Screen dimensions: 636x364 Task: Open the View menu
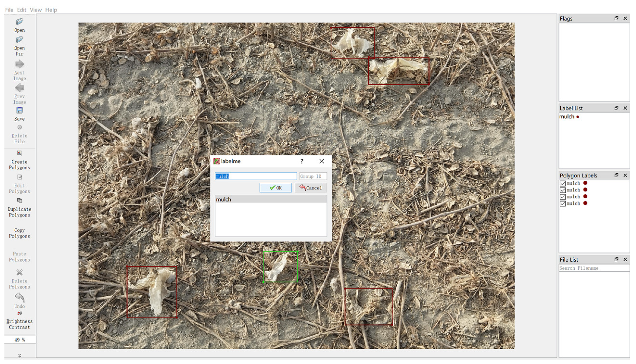pos(36,10)
